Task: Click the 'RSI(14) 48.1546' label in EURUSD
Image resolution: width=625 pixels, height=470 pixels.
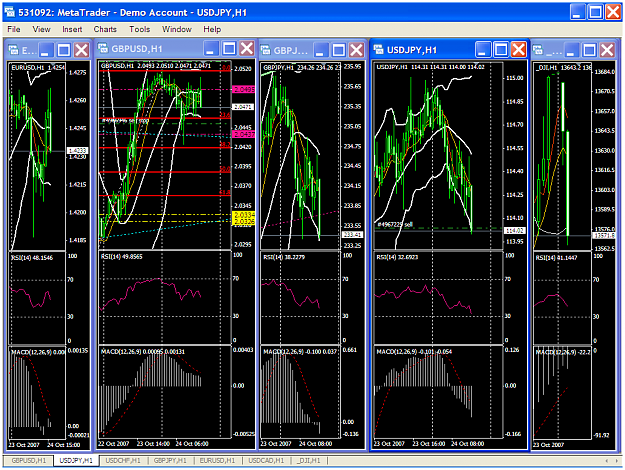Action: click(x=32, y=258)
